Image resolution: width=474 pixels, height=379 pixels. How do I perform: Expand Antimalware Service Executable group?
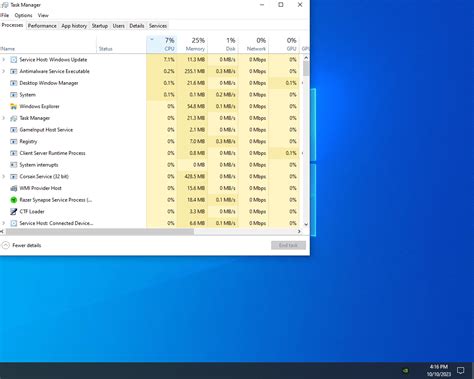[4, 71]
